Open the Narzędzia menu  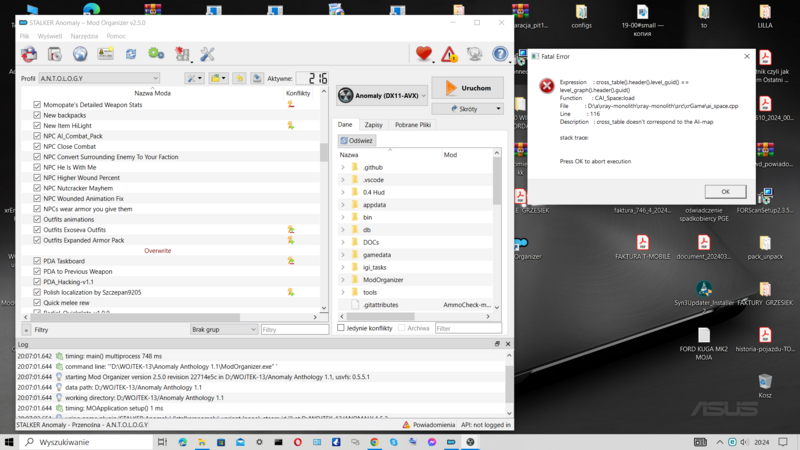[x=84, y=36]
